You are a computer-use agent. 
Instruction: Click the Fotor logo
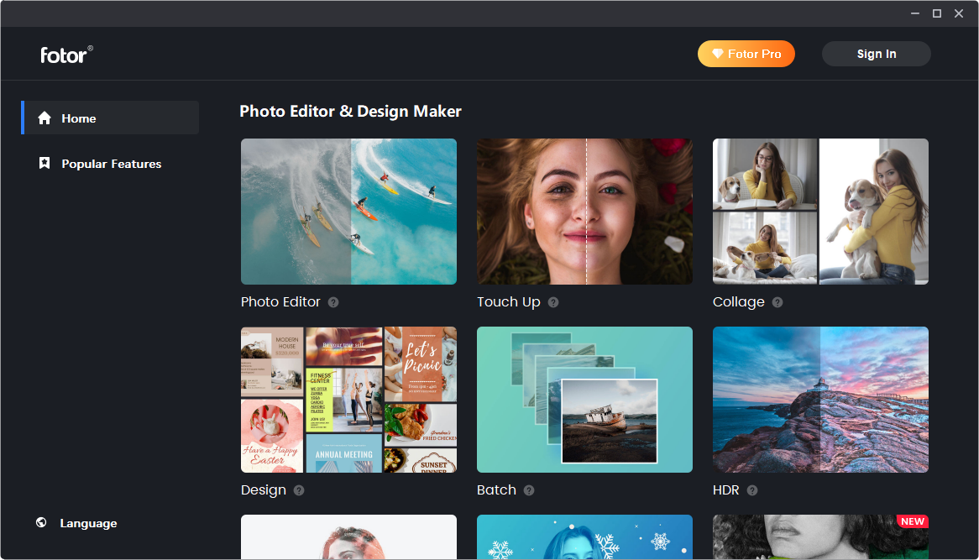coord(67,55)
